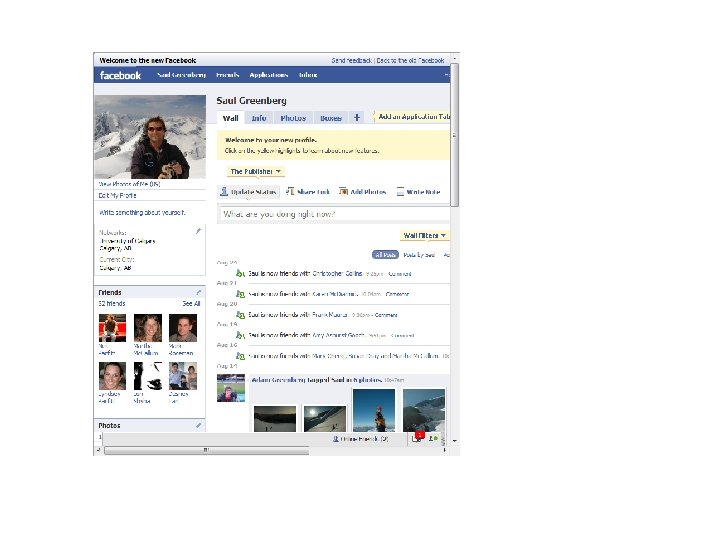Click the status box 'What are you doing right now?'
720x540 pixels.
tap(334, 214)
